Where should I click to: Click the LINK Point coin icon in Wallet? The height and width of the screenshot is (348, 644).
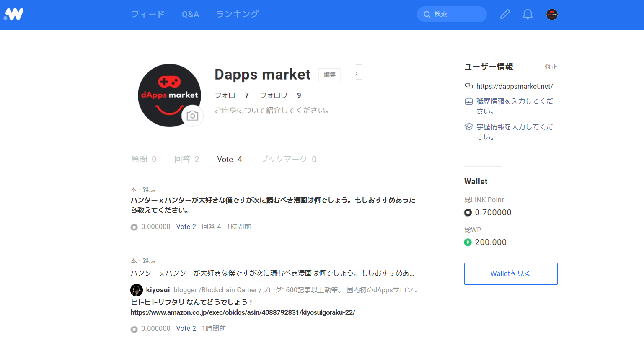(x=468, y=213)
